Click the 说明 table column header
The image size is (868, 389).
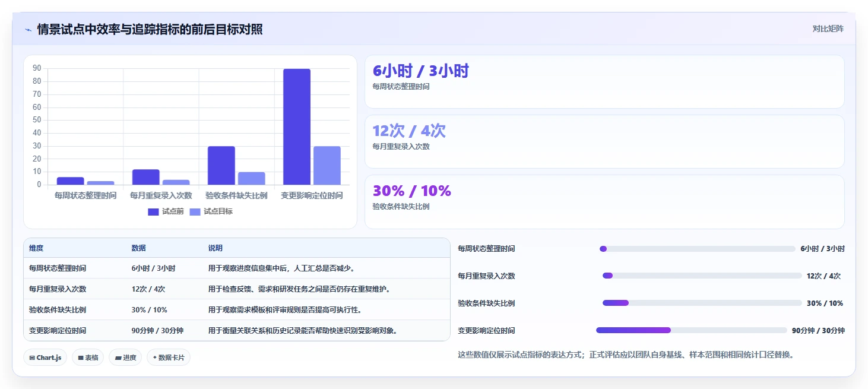216,248
